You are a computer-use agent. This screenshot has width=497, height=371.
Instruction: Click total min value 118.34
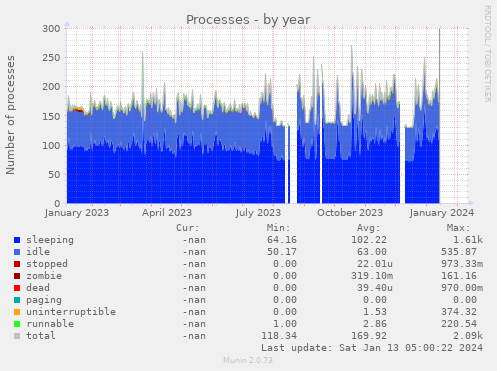[x=279, y=336]
